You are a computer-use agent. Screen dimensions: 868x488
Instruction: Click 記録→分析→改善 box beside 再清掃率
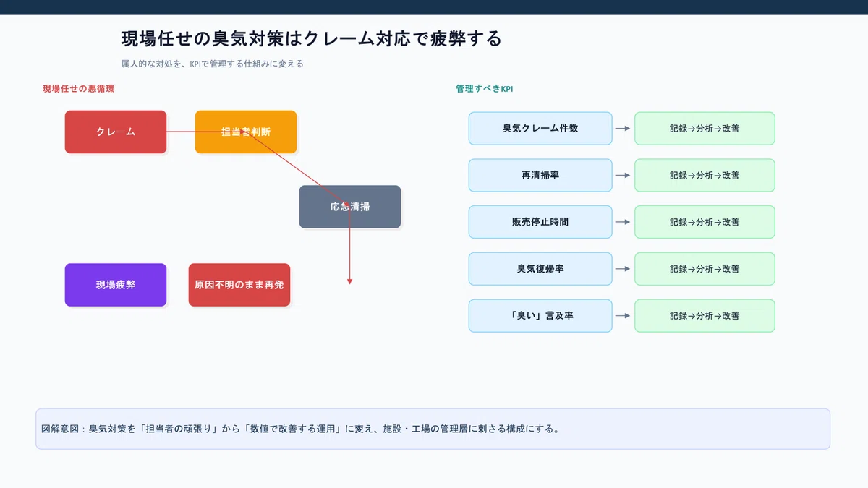coord(705,175)
